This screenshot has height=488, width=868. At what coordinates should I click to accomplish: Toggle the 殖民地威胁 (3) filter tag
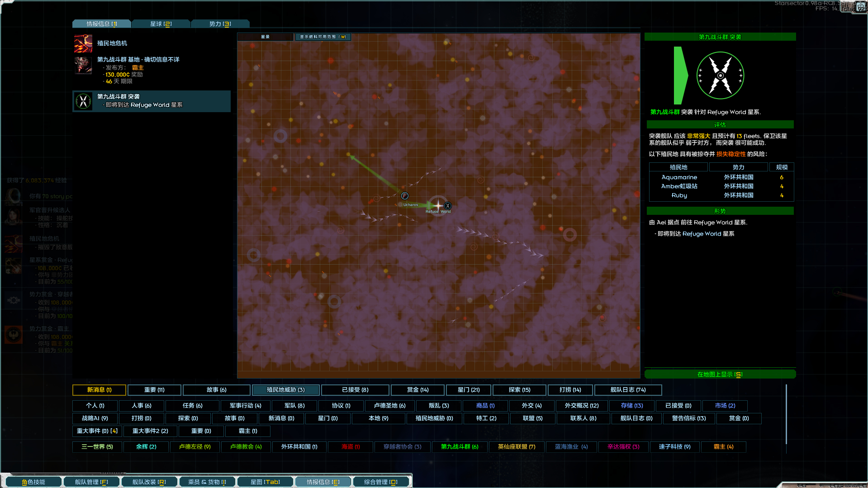tap(285, 390)
